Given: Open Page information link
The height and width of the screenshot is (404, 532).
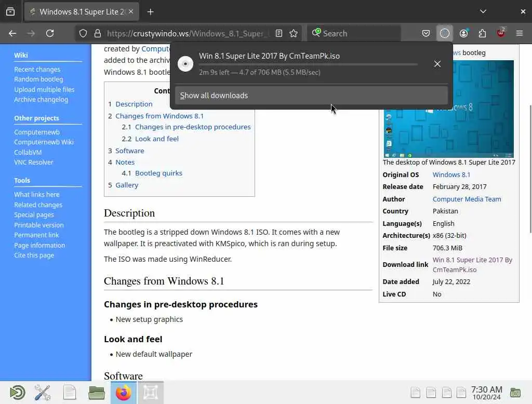Looking at the screenshot, I should (x=39, y=245).
